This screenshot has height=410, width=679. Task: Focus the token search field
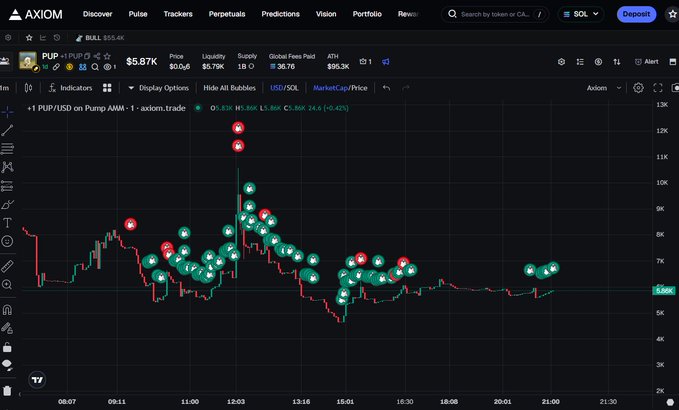click(x=495, y=14)
